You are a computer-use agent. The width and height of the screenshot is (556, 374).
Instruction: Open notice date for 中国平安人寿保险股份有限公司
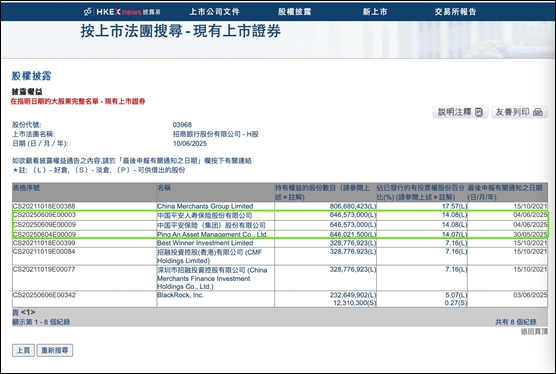click(x=530, y=215)
